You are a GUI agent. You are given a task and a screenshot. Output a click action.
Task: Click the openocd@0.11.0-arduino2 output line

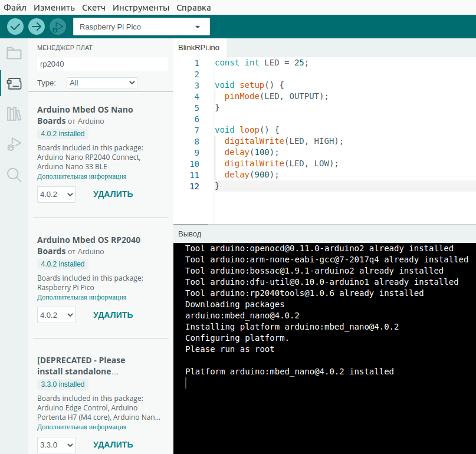[319, 248]
